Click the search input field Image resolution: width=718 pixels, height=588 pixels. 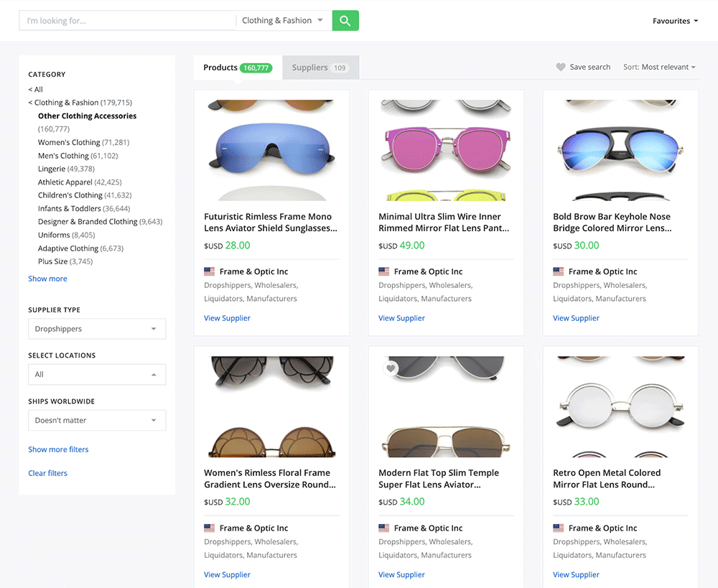(x=128, y=21)
